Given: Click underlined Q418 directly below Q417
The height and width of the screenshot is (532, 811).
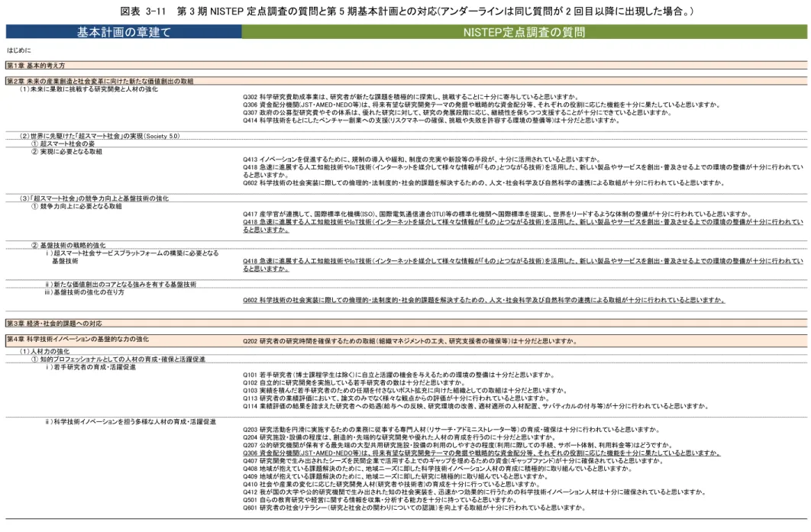Looking at the screenshot, I should tap(523, 226).
